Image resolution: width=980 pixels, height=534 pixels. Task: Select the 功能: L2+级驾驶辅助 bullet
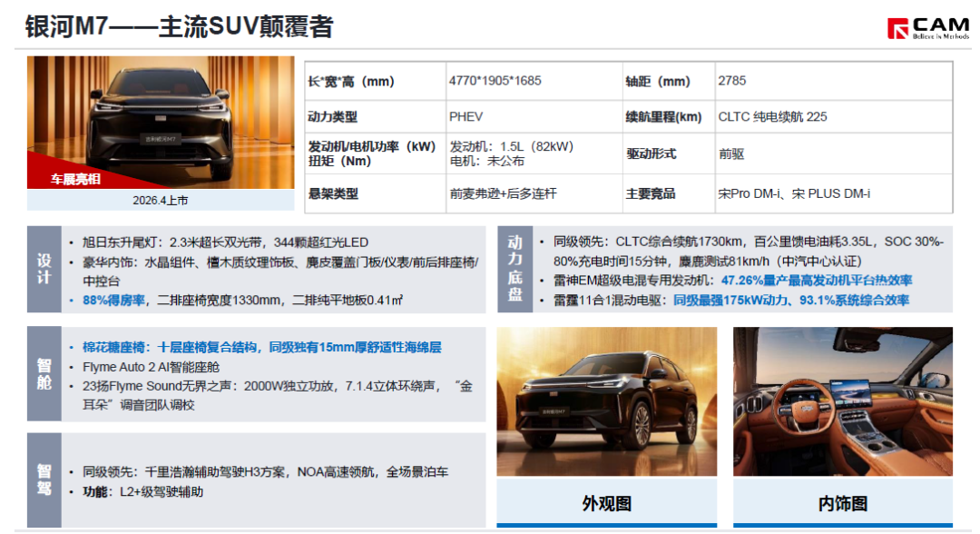pos(143,492)
